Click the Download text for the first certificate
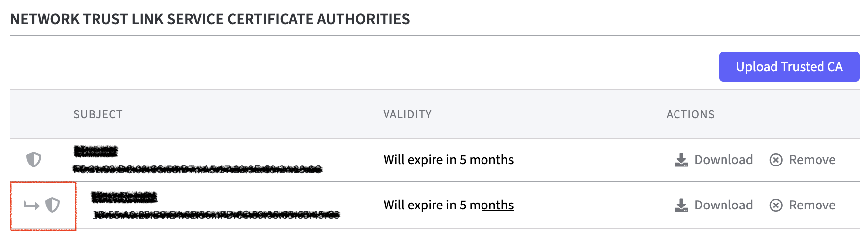This screenshot has height=247, width=868. point(723,160)
